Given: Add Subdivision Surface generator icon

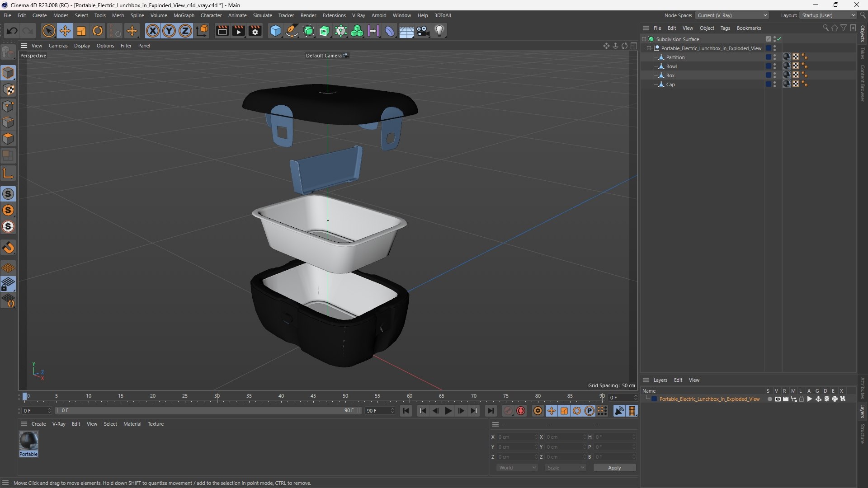Looking at the screenshot, I should click(x=308, y=31).
